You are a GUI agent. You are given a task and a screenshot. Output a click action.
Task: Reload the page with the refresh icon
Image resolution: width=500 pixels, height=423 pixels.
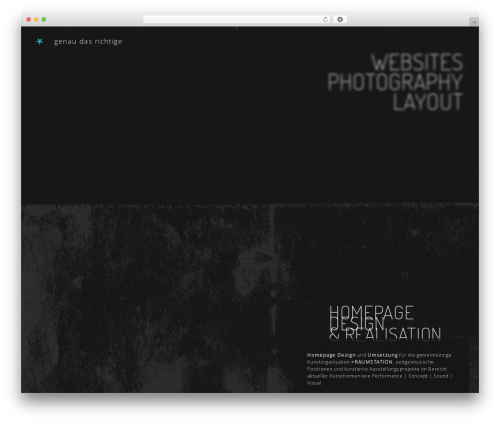click(325, 20)
